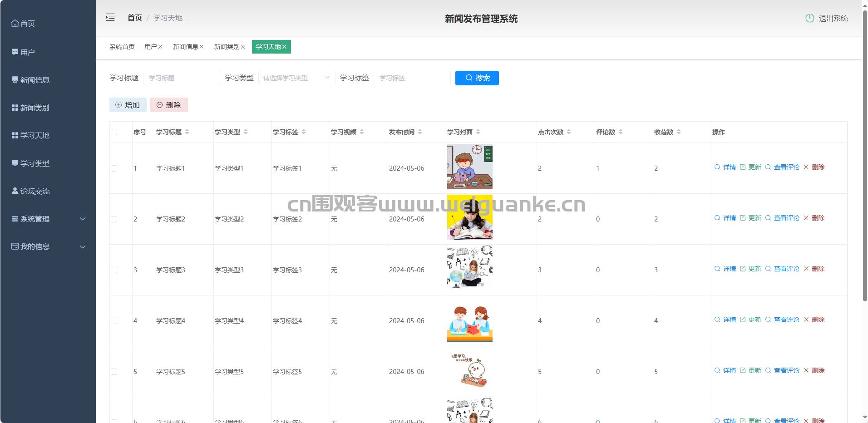The width and height of the screenshot is (868, 423).
Task: Click 查看评论 link for 学习标题2
Action: click(x=786, y=218)
